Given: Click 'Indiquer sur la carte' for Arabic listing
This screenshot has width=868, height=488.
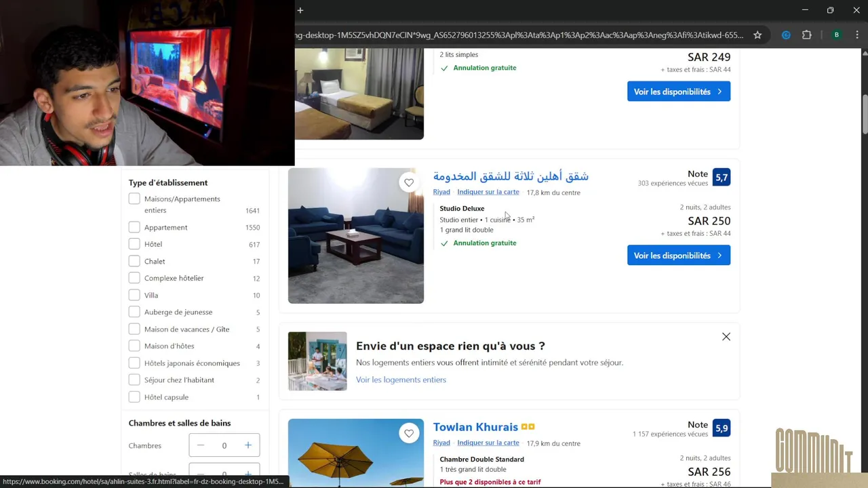Looking at the screenshot, I should pos(488,192).
